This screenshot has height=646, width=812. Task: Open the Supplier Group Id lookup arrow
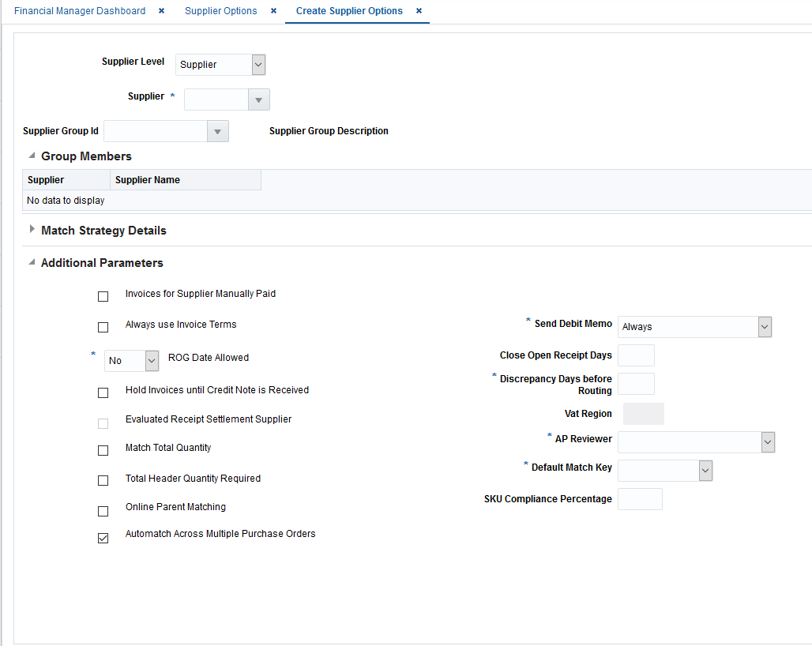[x=217, y=130]
